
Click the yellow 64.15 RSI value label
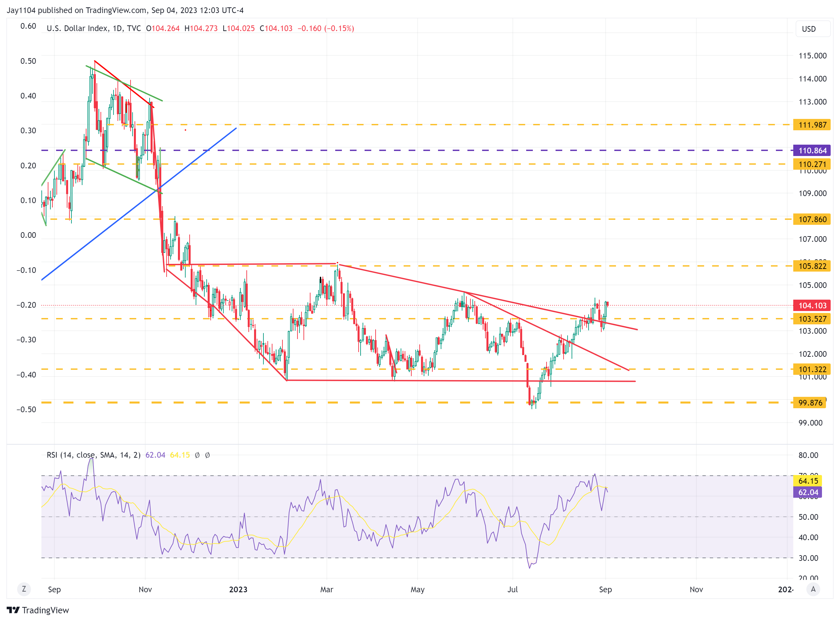808,480
